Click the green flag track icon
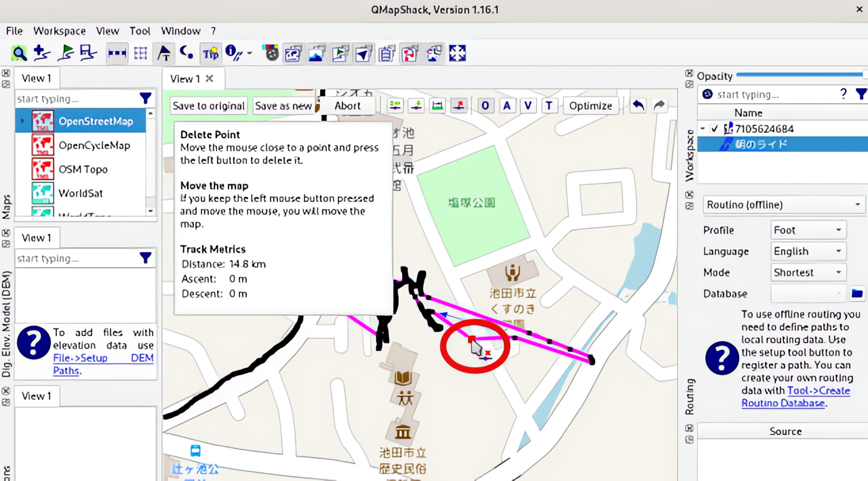This screenshot has height=481, width=868. (65, 54)
